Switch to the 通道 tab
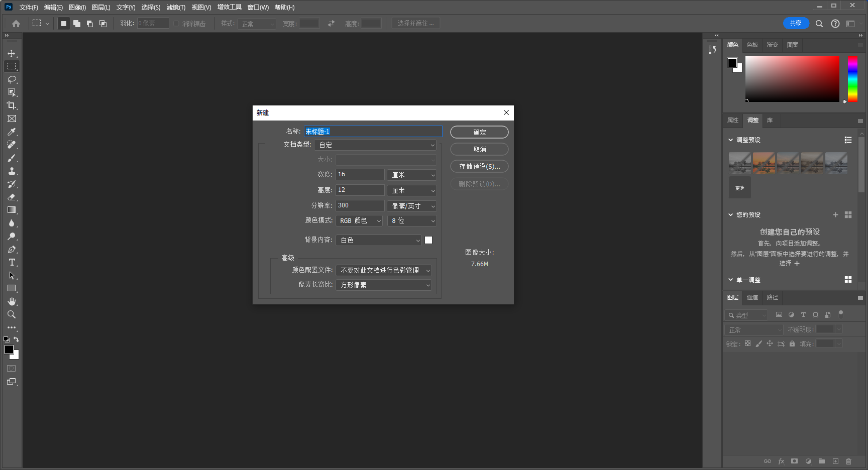Image resolution: width=868 pixels, height=470 pixels. point(752,298)
